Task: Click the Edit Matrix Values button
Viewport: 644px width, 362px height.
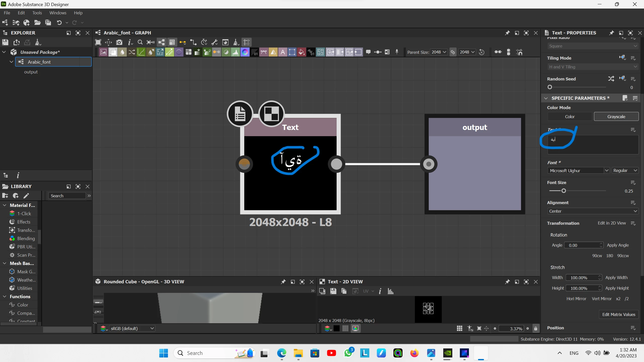Action: (x=619, y=314)
